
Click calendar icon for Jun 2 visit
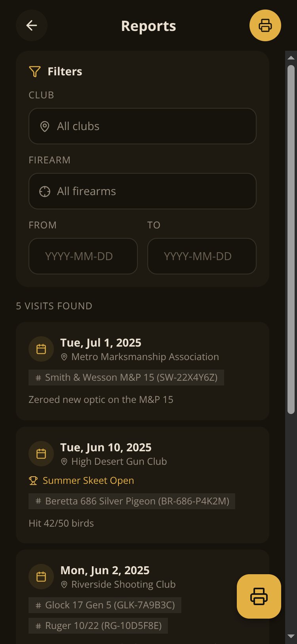point(41,577)
